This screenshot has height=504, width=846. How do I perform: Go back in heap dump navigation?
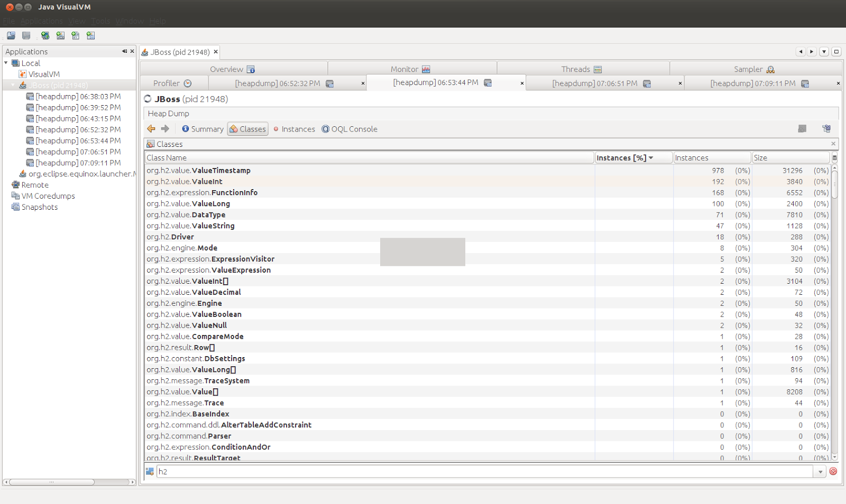(151, 128)
